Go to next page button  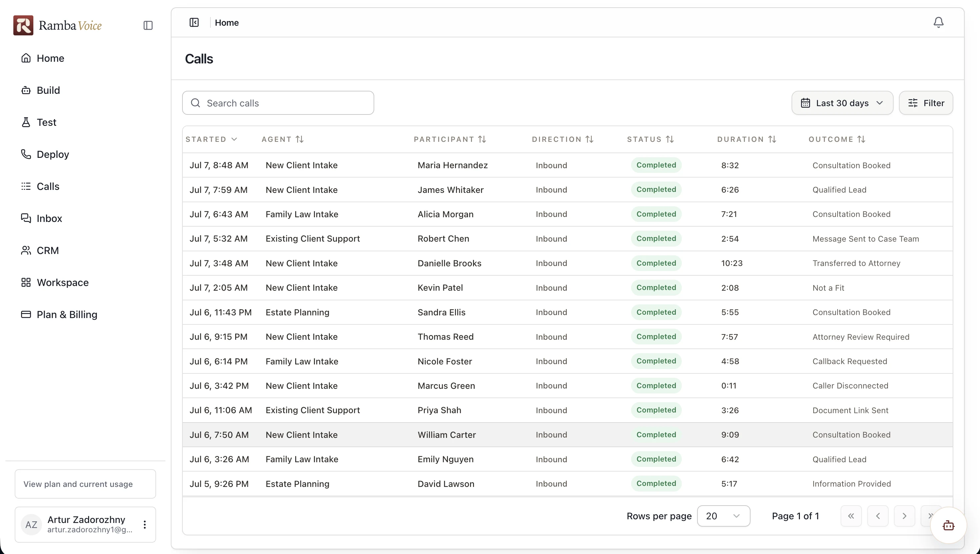coord(904,516)
